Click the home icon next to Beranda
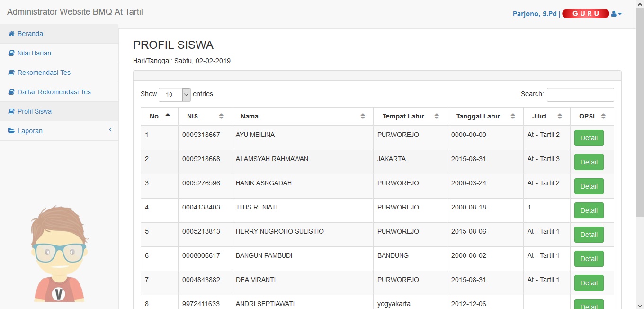The width and height of the screenshot is (644, 309). pos(11,34)
